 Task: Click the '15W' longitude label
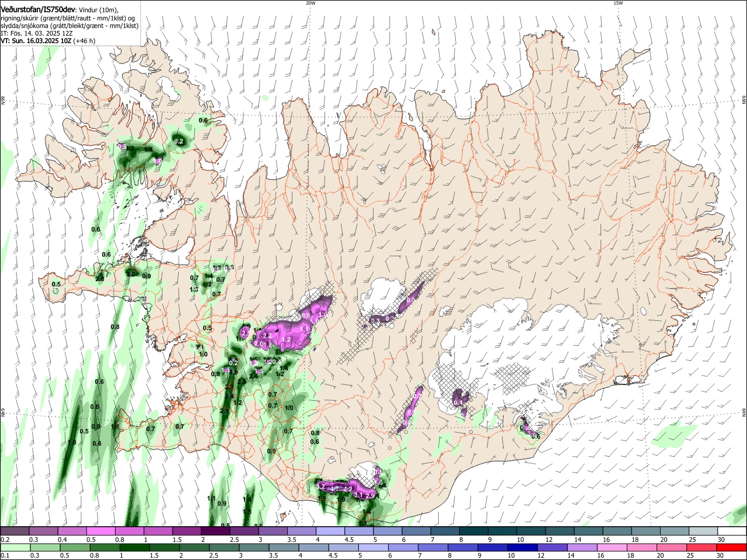[618, 2]
